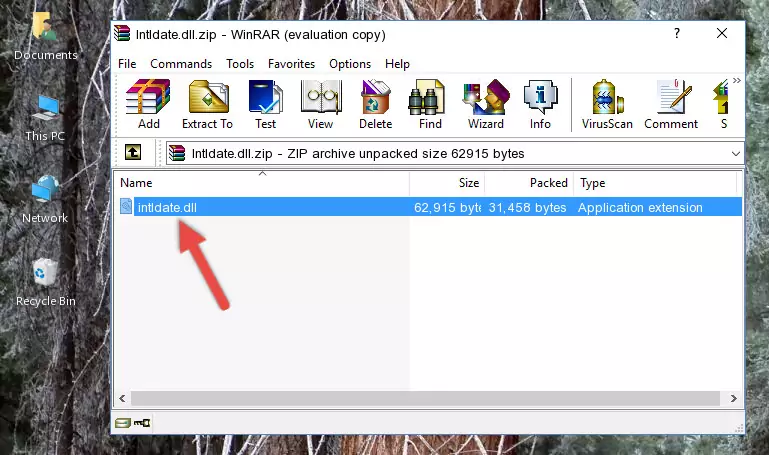Screen dimensions: 769x455
Task: Click the horizontal scrollbar right arrow
Action: (733, 398)
